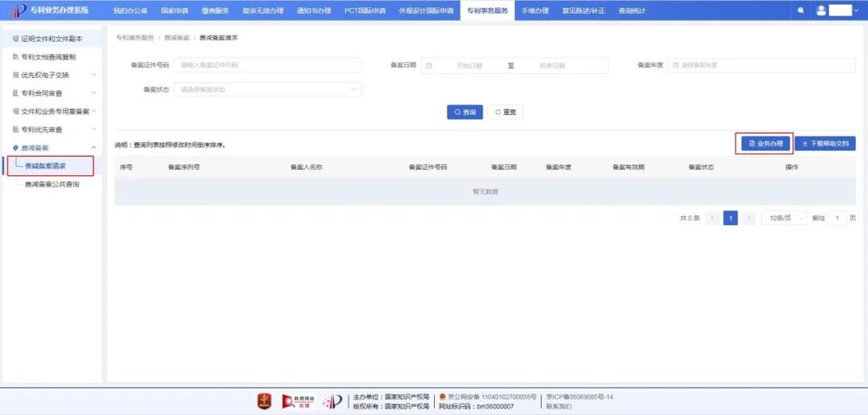The height and width of the screenshot is (415, 868).
Task: Click 专利事务服务 breadcrumb
Action: click(x=135, y=38)
